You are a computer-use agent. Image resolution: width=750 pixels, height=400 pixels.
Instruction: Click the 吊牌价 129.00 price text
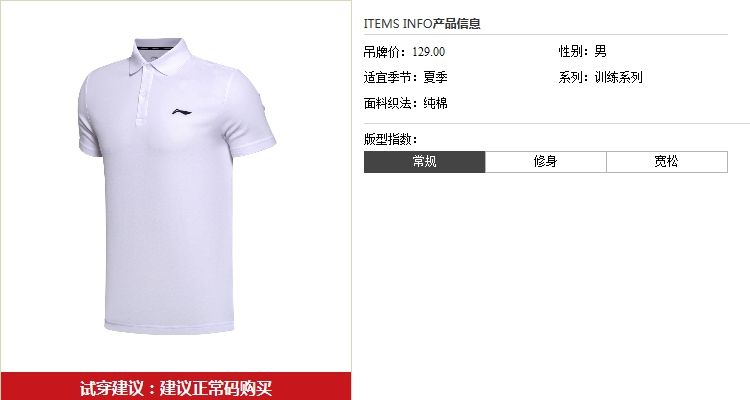tap(404, 52)
